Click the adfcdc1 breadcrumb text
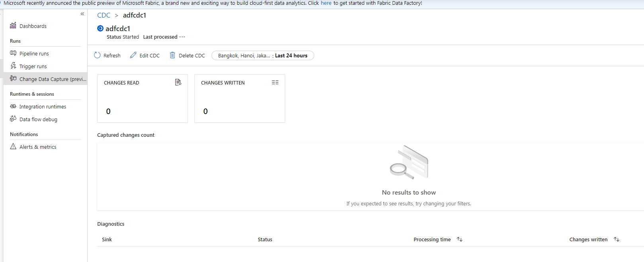 coord(135,15)
